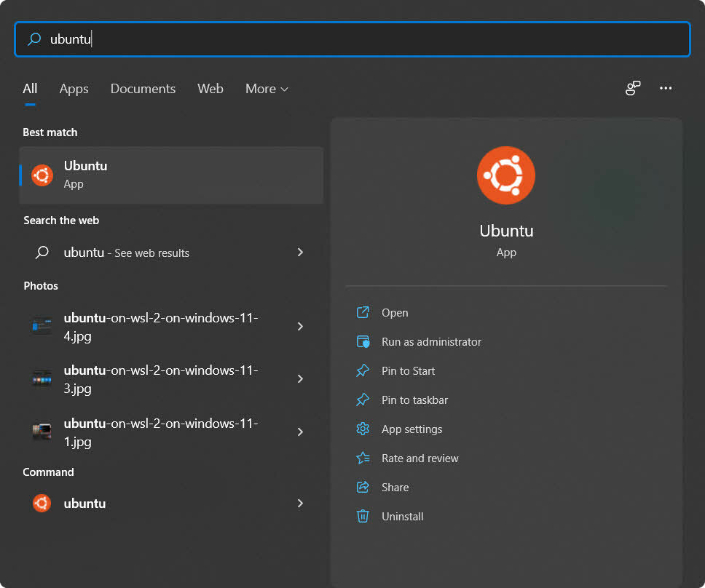Open the Ubuntu app icon under Best match
The image size is (705, 588).
pos(42,175)
